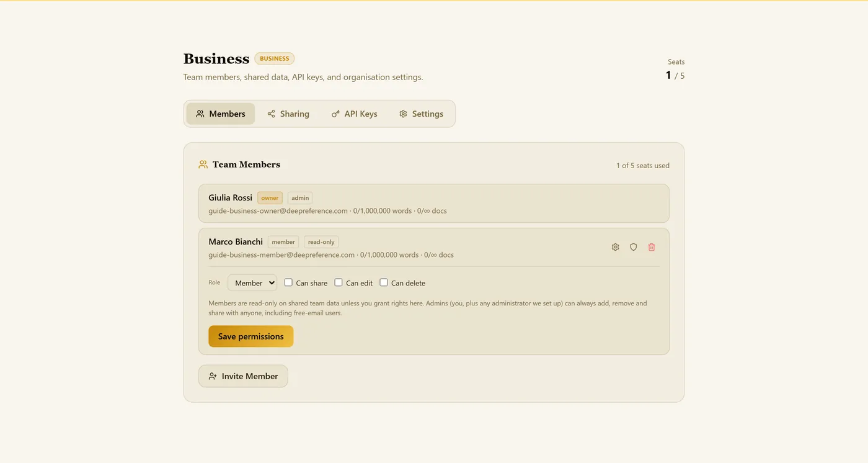Click the Business page heading
Viewport: 868px width, 463px height.
(216, 59)
